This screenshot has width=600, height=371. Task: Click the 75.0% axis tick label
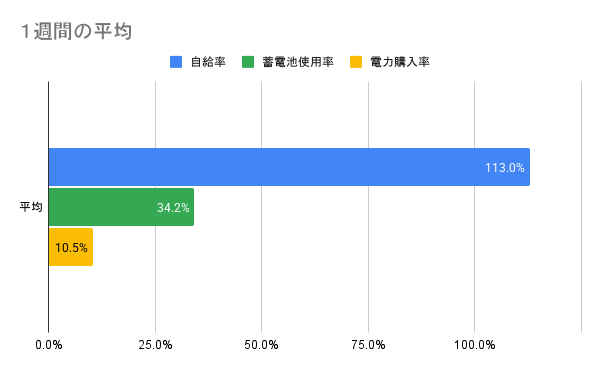(x=368, y=345)
